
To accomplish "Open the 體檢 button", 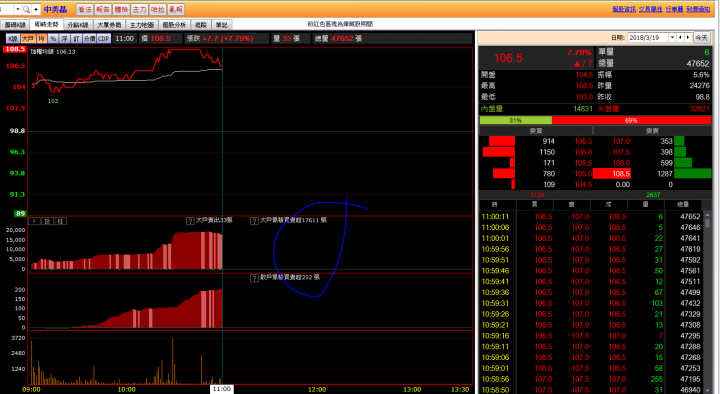I will (x=121, y=9).
